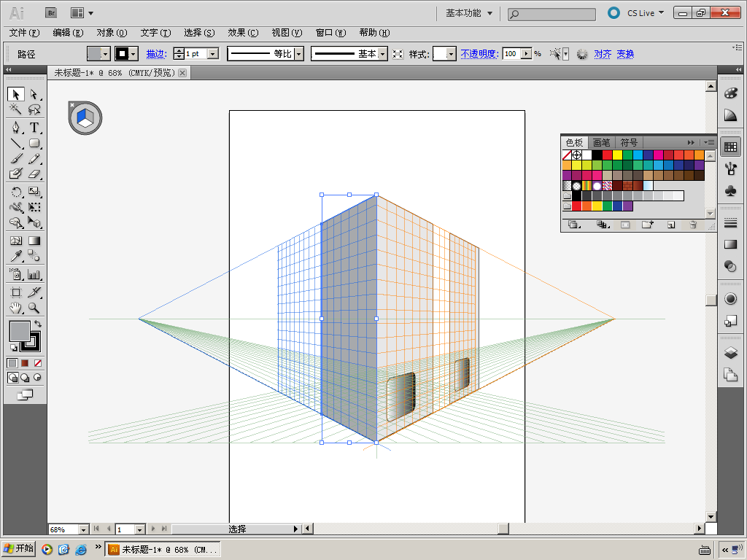Delete swatch using trash icon
This screenshot has width=747, height=560.
(692, 225)
